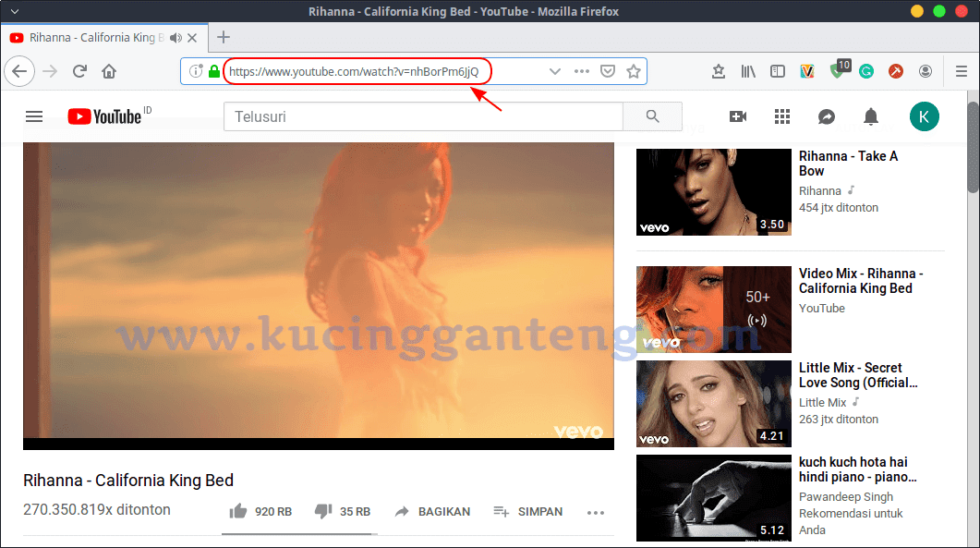980x548 pixels.
Task: Go back to the previous page
Action: pyautogui.click(x=19, y=71)
